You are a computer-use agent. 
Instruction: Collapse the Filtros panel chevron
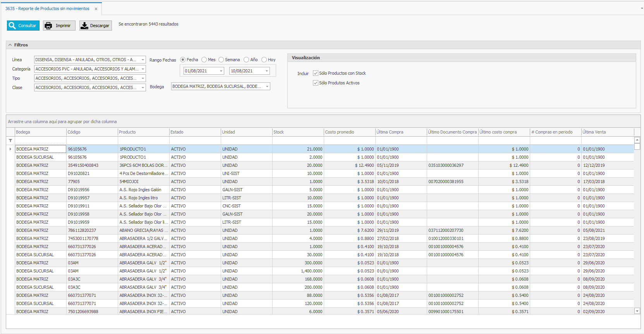[x=10, y=45]
